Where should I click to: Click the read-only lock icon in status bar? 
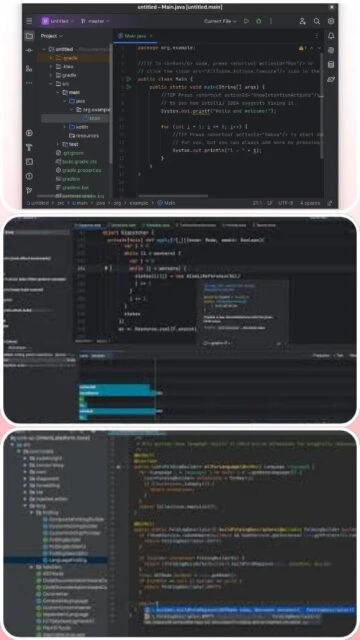coord(329,203)
